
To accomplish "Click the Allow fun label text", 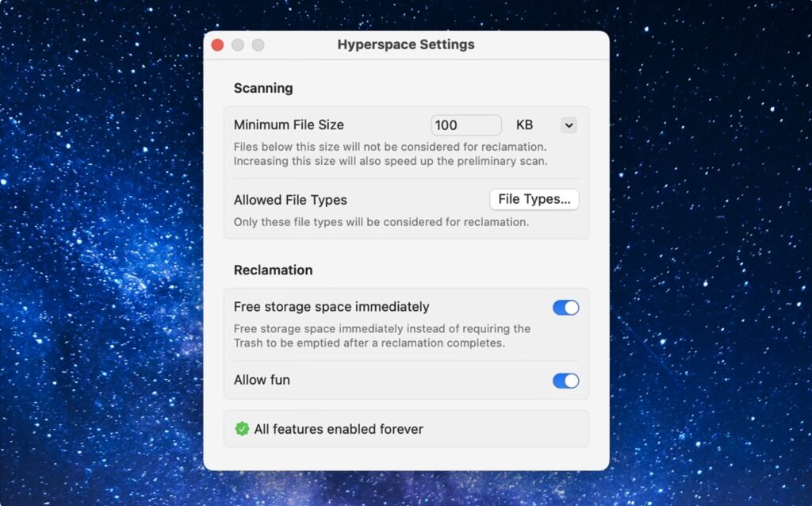I will (262, 380).
